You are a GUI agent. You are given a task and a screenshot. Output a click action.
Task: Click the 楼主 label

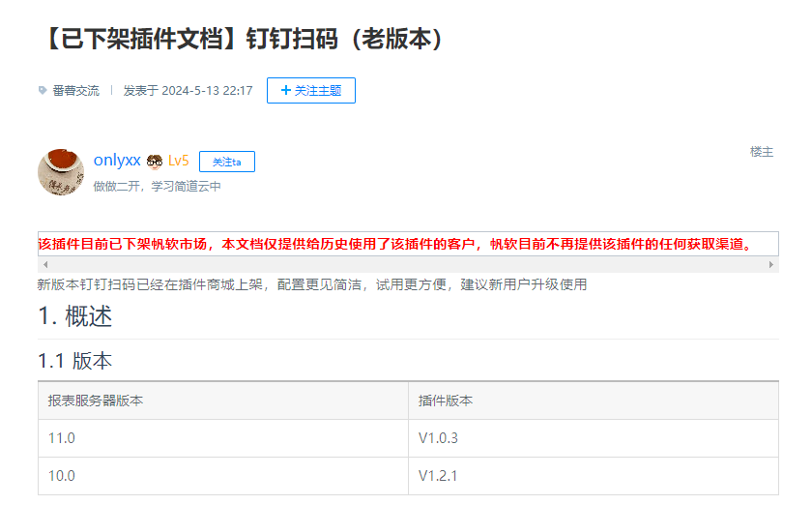pyautogui.click(x=762, y=152)
